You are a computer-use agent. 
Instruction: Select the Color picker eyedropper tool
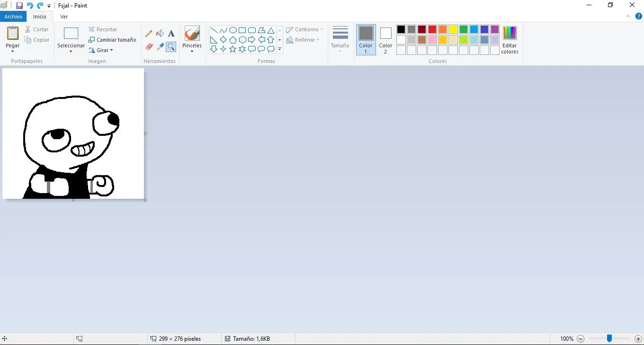[160, 47]
